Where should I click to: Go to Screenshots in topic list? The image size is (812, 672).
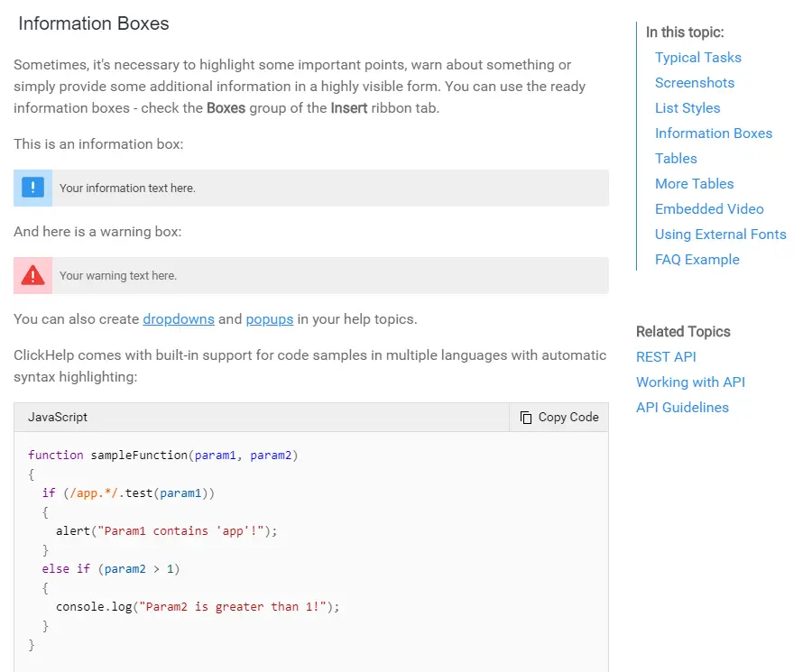pyautogui.click(x=694, y=83)
